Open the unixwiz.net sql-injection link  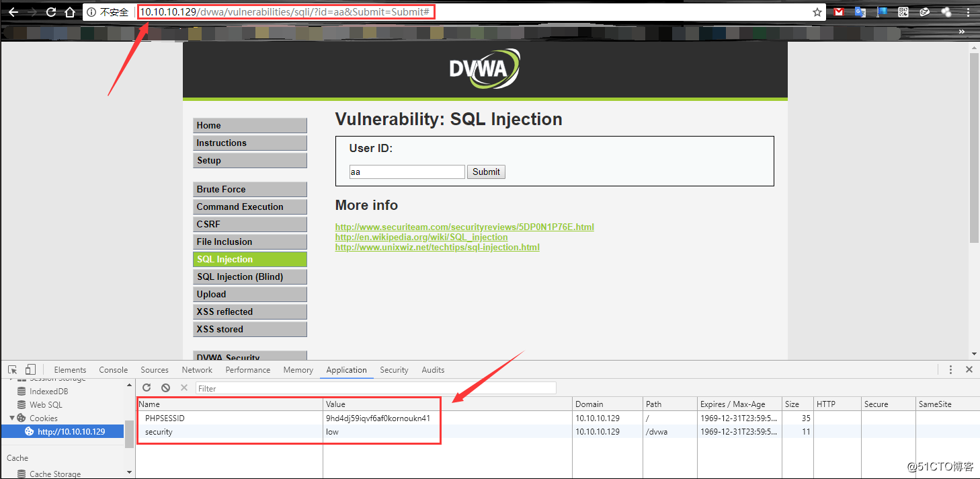click(x=438, y=247)
